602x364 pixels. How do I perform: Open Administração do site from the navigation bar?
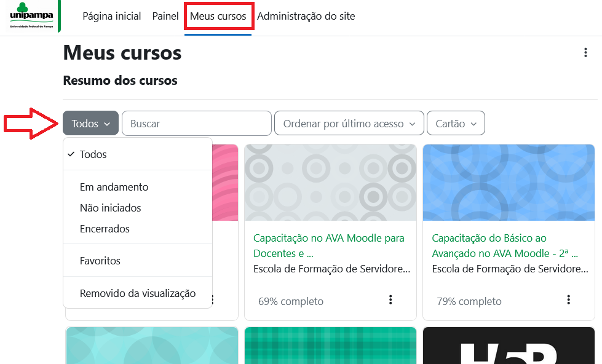[x=306, y=16]
